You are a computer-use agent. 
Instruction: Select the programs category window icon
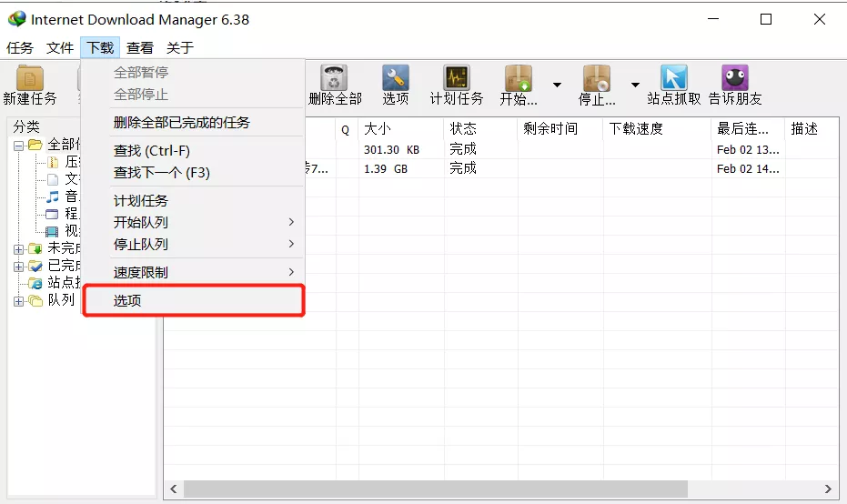click(x=52, y=214)
